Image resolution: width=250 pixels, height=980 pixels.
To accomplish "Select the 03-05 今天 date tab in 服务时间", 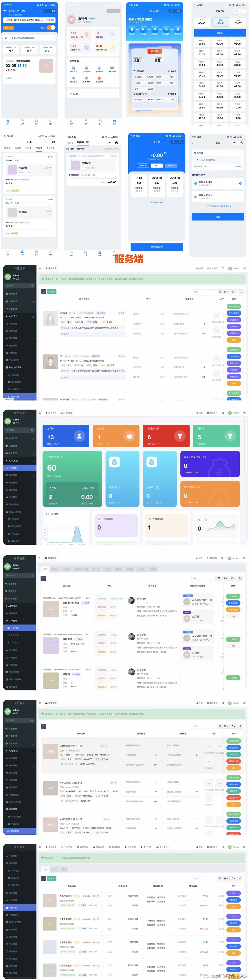I will (x=202, y=22).
